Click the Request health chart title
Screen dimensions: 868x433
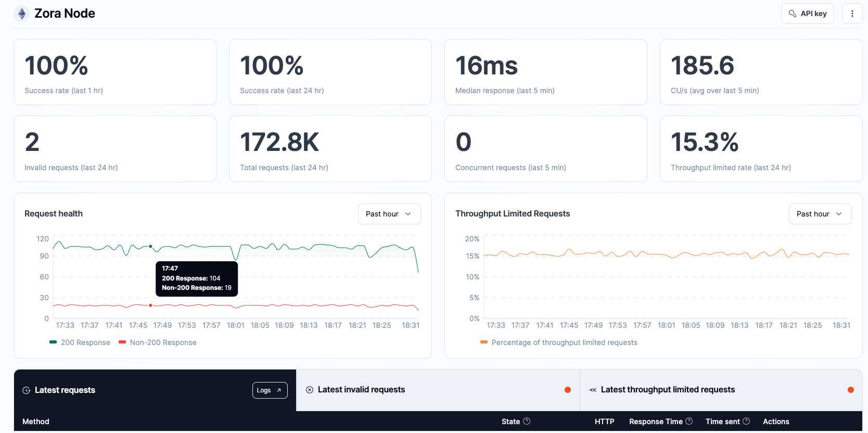point(54,214)
